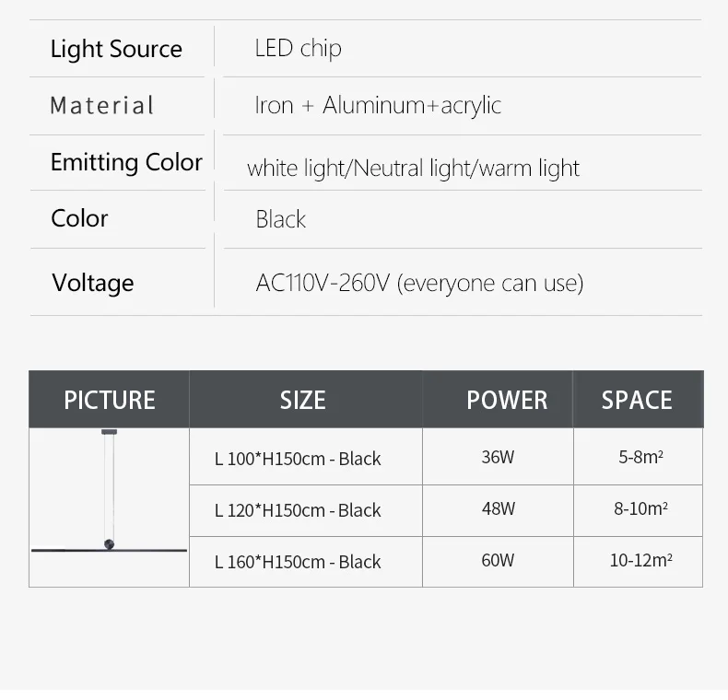Viewport: 728px width, 700px height.
Task: Click the SPACE column header
Action: click(637, 400)
